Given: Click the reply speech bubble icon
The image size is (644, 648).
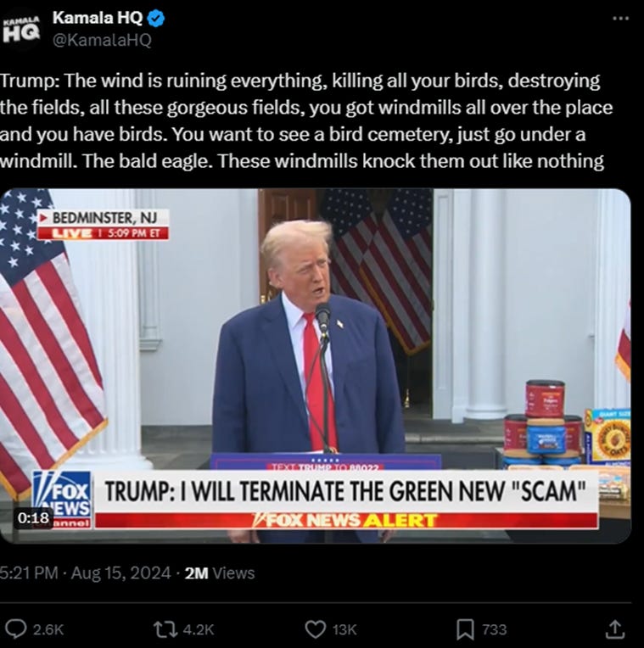Looking at the screenshot, I should (x=17, y=629).
